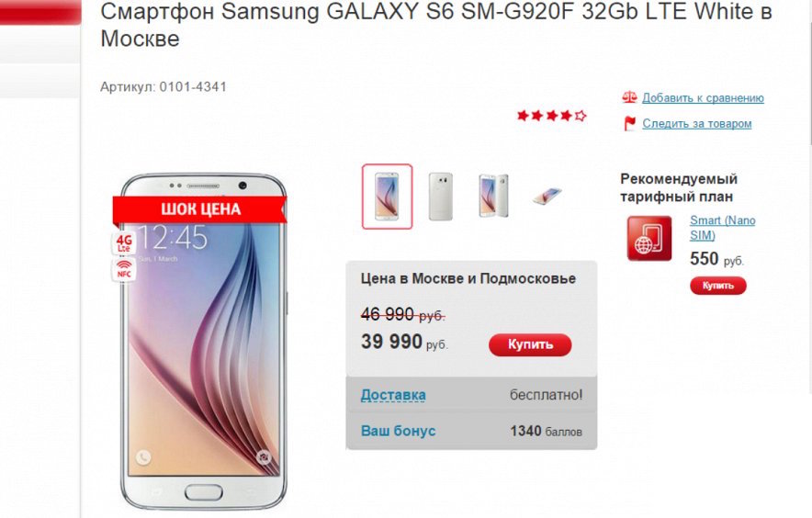The image size is (812, 518).
Task: Open the Доставка delivery details link
Action: [x=393, y=395]
